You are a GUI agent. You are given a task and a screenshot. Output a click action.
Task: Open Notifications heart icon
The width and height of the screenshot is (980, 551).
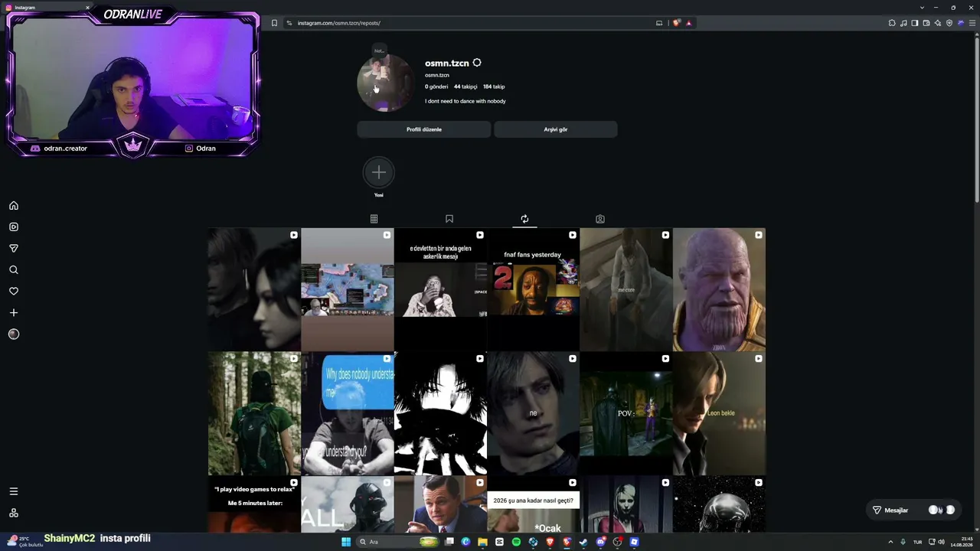(x=14, y=292)
